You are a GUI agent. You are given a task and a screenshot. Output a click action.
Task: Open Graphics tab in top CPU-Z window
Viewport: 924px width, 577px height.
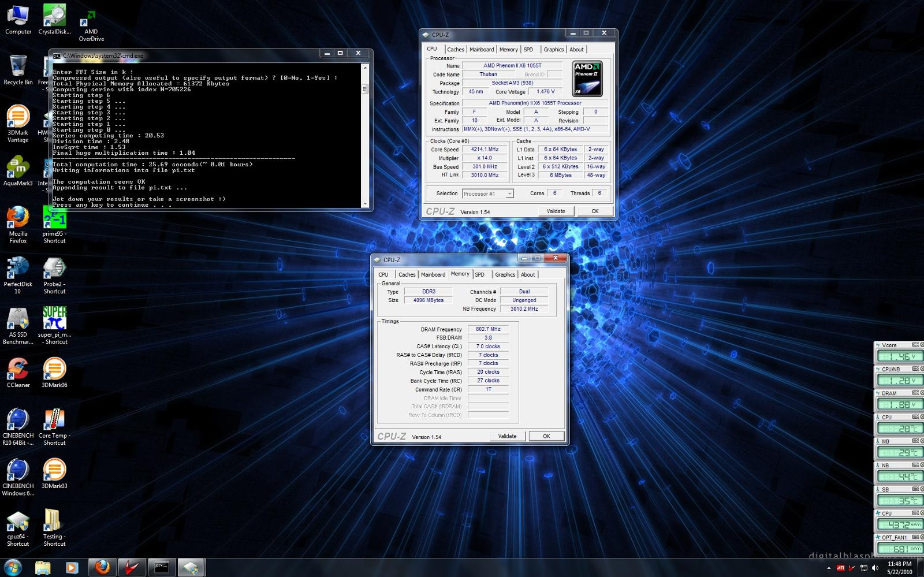point(553,50)
